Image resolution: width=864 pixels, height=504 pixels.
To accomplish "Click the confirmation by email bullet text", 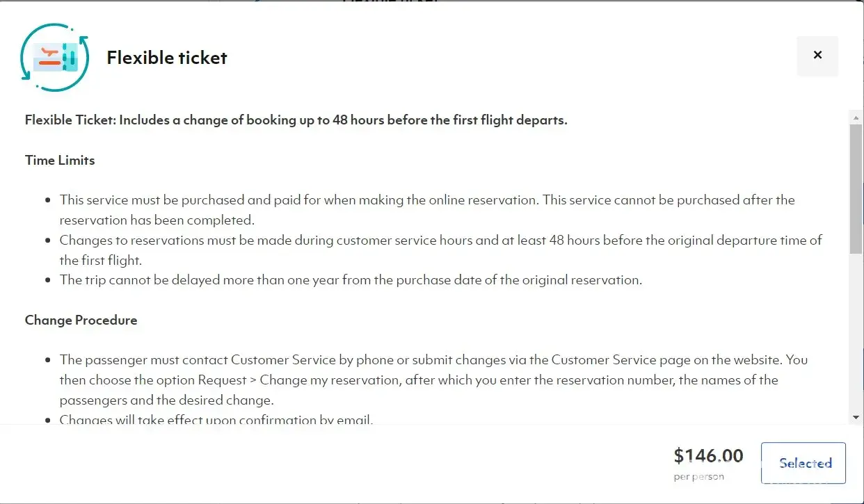I will coord(216,420).
